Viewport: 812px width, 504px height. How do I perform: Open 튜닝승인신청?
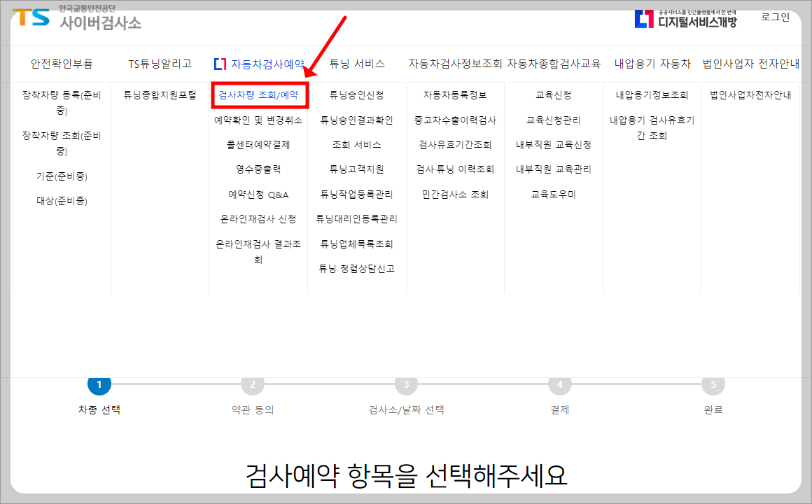(x=357, y=94)
